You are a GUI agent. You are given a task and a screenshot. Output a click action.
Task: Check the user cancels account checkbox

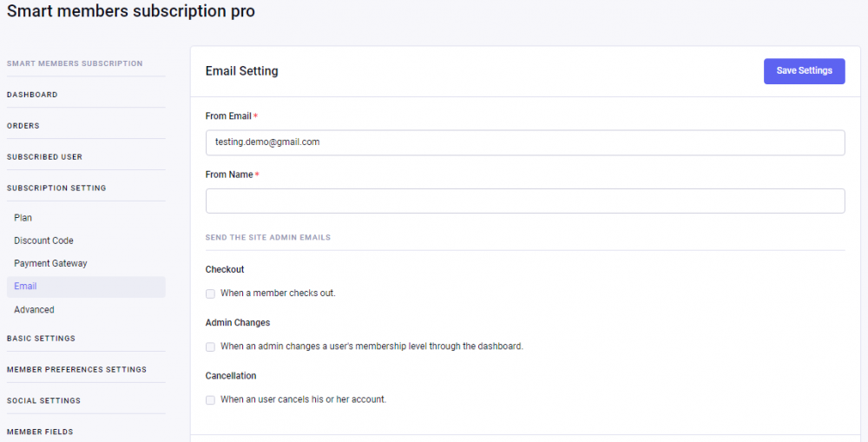point(211,400)
